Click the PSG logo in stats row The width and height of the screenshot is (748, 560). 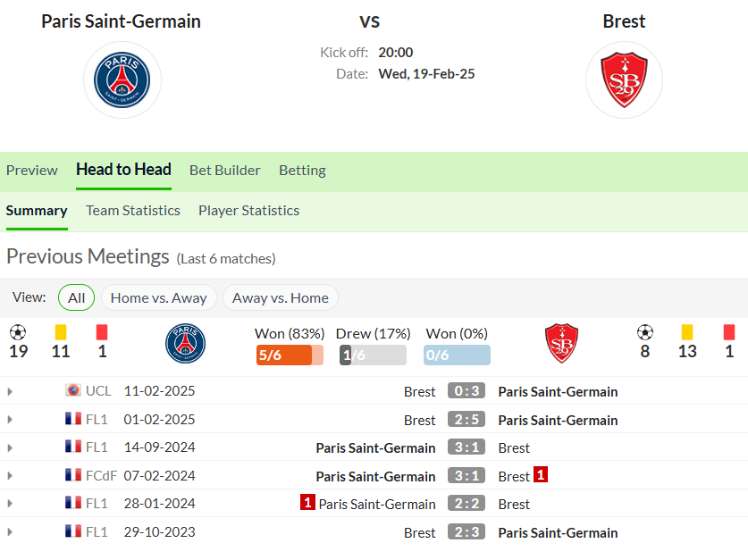pyautogui.click(x=186, y=343)
